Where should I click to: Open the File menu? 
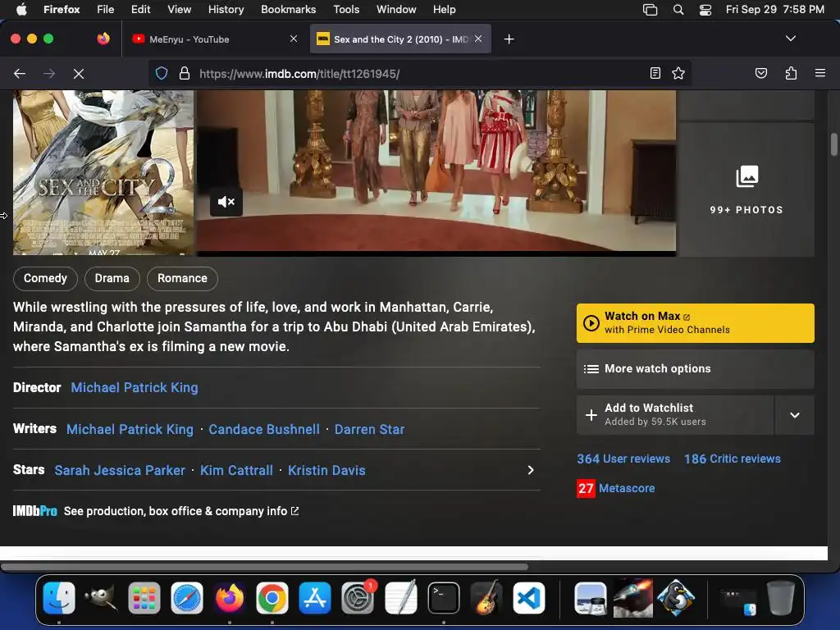point(105,9)
